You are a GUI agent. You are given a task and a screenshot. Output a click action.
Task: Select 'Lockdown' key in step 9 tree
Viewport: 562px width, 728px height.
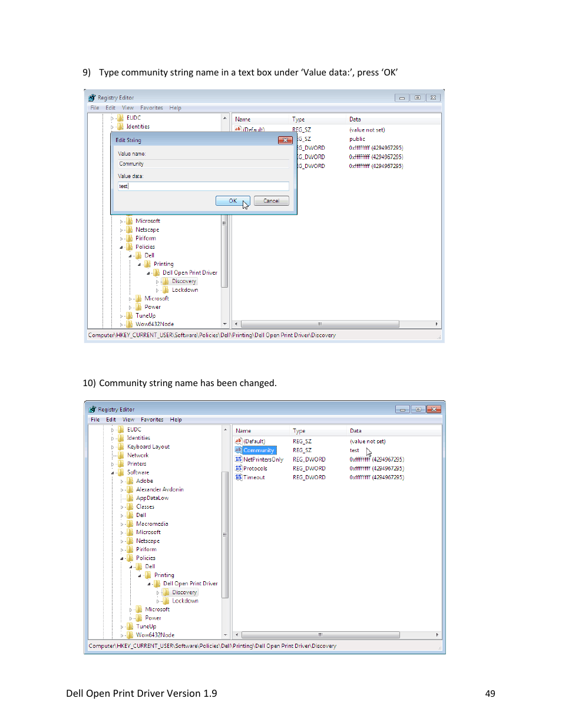tap(185, 290)
